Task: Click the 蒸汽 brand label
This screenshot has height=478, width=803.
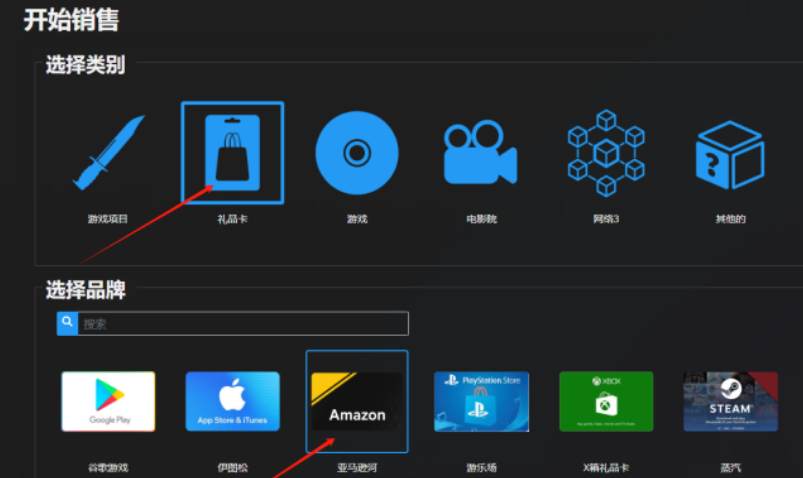Action: (x=730, y=468)
